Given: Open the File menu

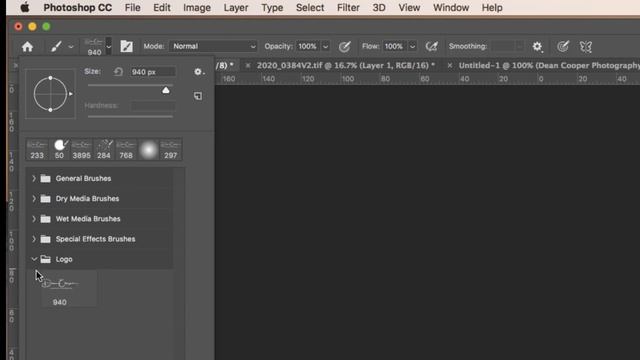Looking at the screenshot, I should [133, 8].
